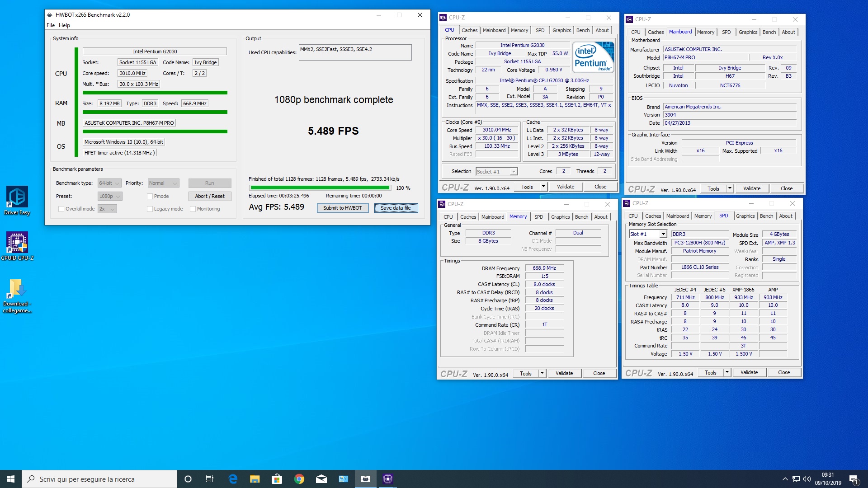Open Driver Easy desktop shortcut
Image resolution: width=868 pixels, height=488 pixels.
(17, 201)
